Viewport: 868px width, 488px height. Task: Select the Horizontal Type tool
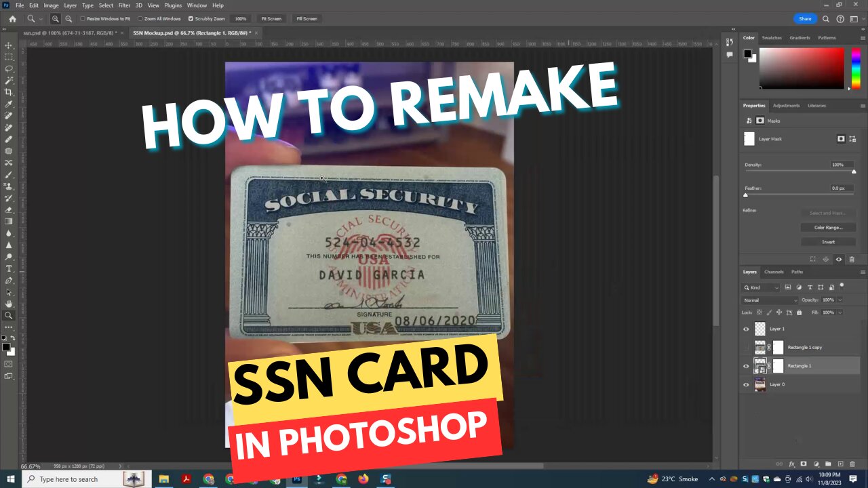(x=9, y=268)
